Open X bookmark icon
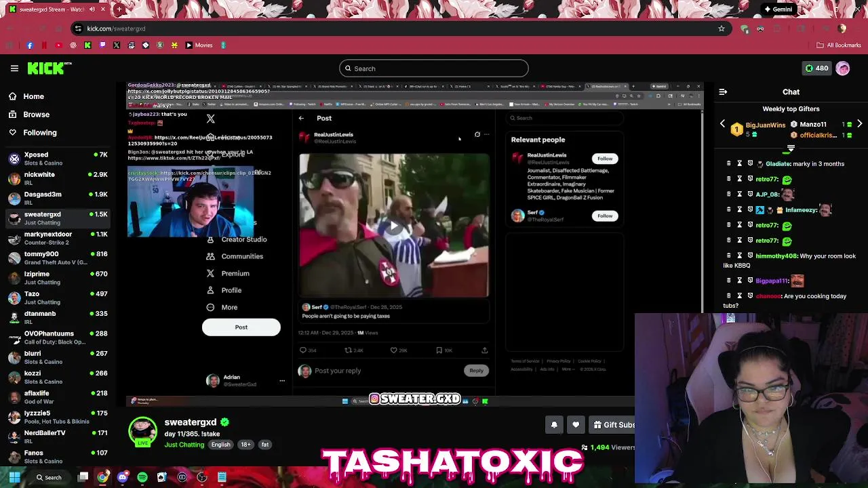The image size is (868, 488). [117, 45]
